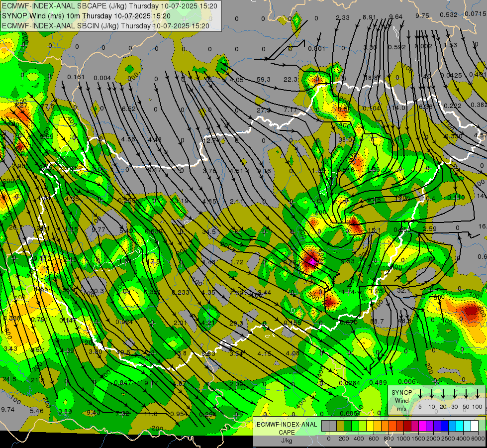Click the 5 m/s wind arrow in legend

coord(420,394)
